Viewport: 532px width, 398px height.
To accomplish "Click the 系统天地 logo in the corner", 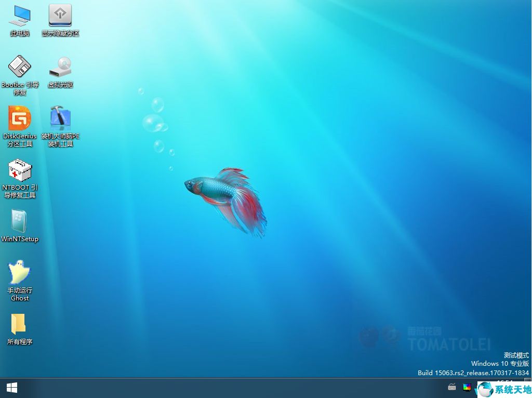I will [x=504, y=390].
